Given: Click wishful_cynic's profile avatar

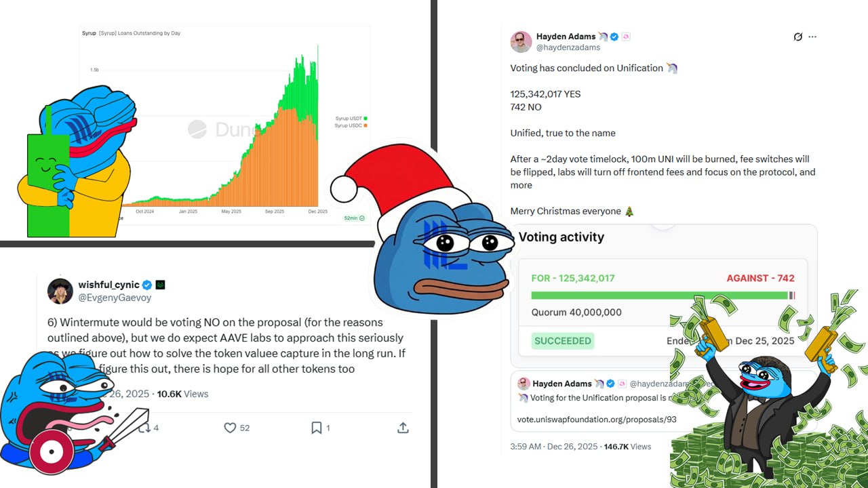Looking at the screenshot, I should [x=60, y=291].
